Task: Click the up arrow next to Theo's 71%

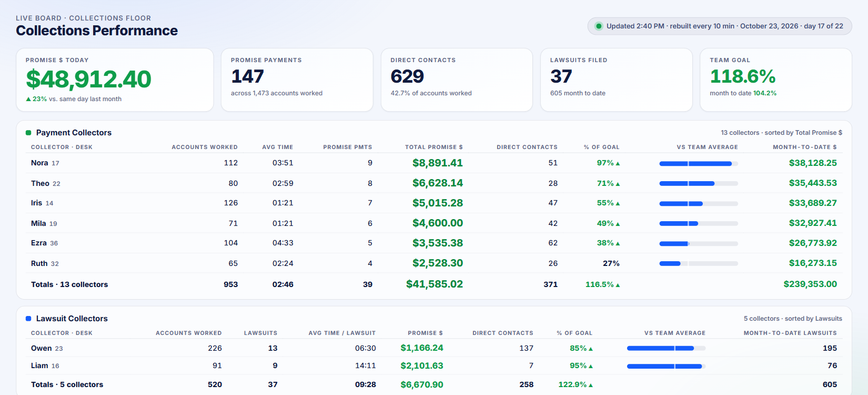Action: (x=618, y=184)
